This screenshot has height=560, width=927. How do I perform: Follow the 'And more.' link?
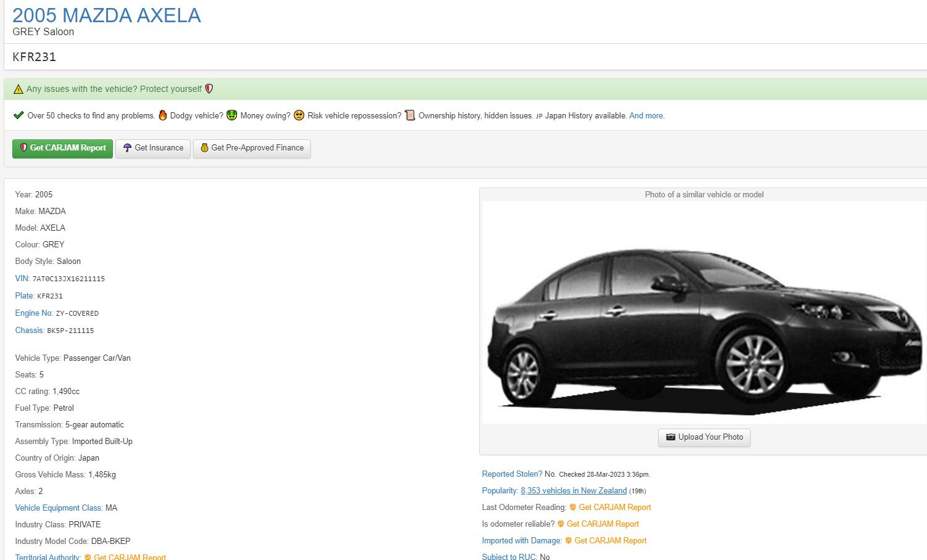point(647,116)
